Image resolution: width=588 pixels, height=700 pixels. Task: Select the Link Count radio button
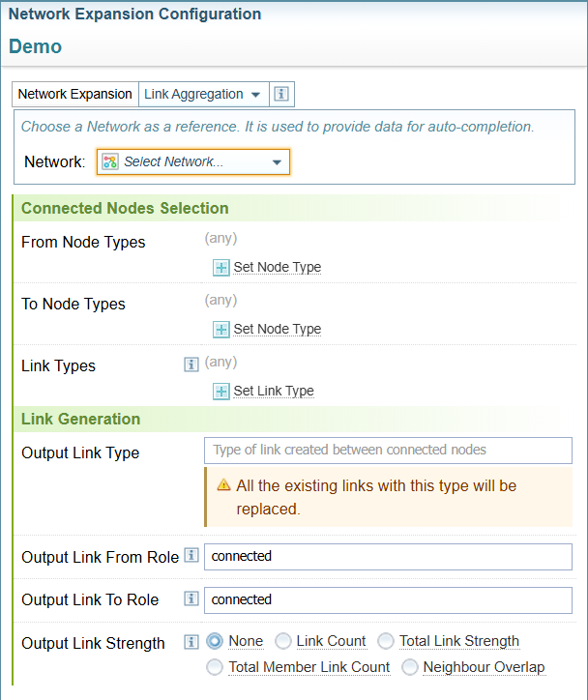[283, 641]
